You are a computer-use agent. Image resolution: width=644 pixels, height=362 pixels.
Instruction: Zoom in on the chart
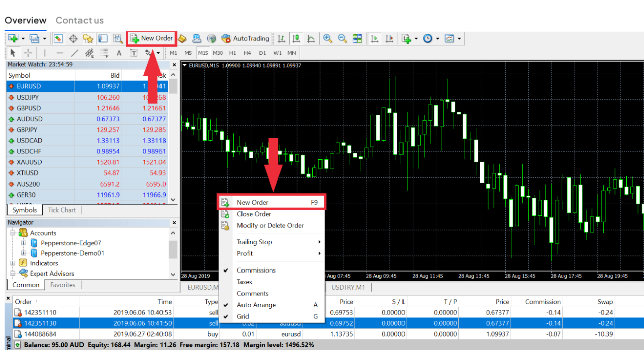point(328,38)
